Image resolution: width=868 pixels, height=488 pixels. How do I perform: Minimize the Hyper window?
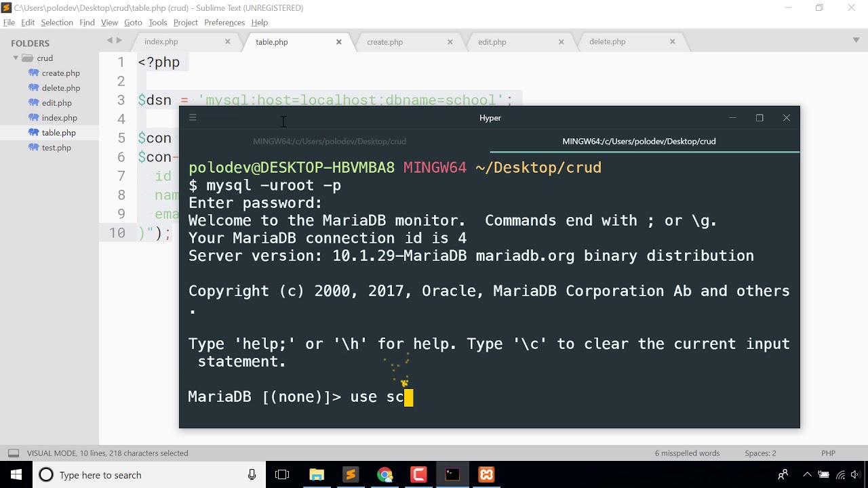(732, 118)
